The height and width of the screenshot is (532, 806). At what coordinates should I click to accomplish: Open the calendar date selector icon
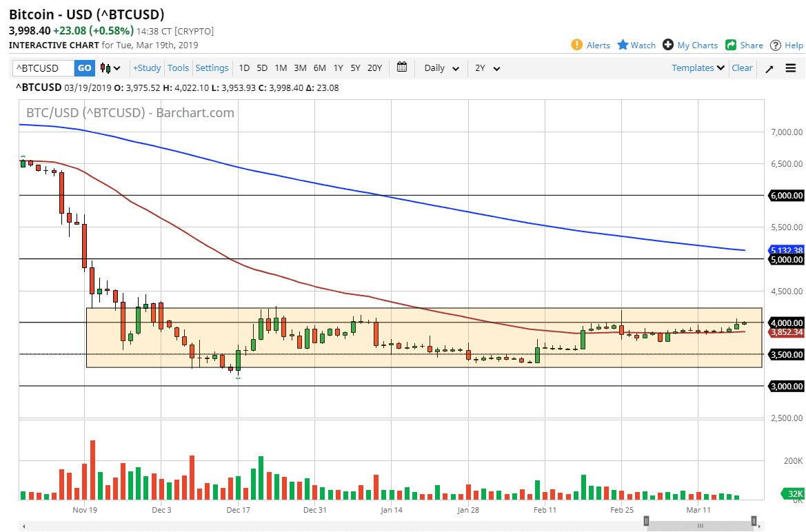pos(402,68)
